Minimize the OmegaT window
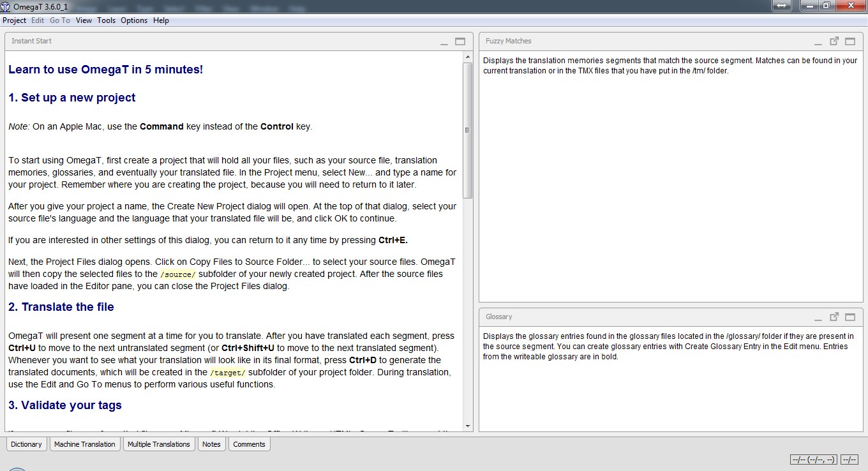This screenshot has width=868, height=471. coord(811,6)
